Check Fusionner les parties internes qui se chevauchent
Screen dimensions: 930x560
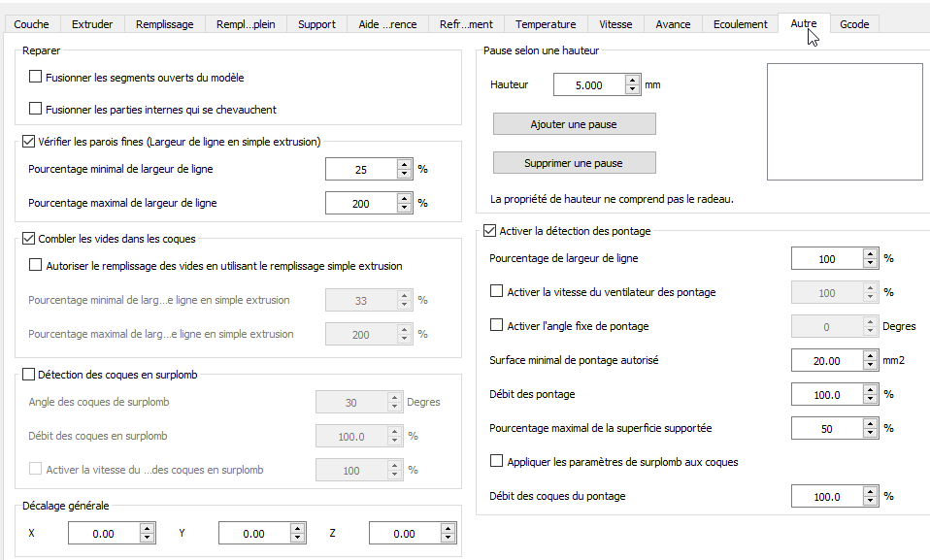pyautogui.click(x=36, y=109)
